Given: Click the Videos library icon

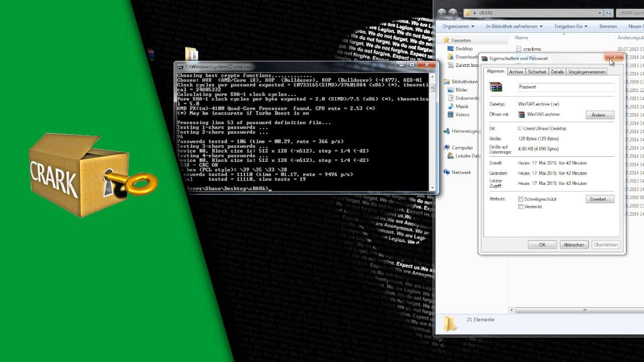Looking at the screenshot, I should 450,115.
